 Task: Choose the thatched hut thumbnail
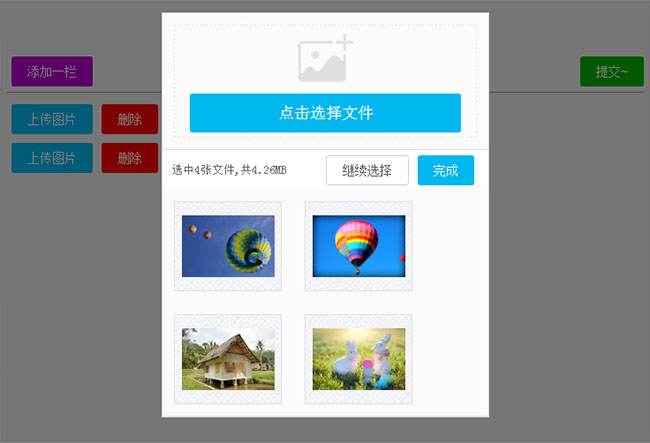[x=228, y=359]
